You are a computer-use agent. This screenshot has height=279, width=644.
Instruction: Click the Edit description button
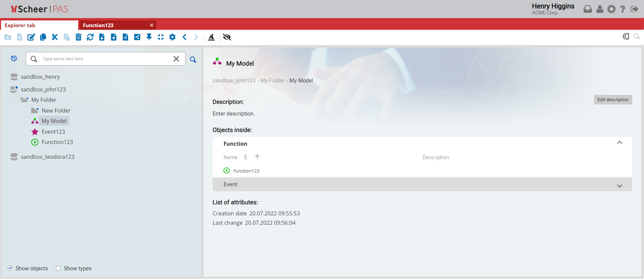pyautogui.click(x=613, y=100)
